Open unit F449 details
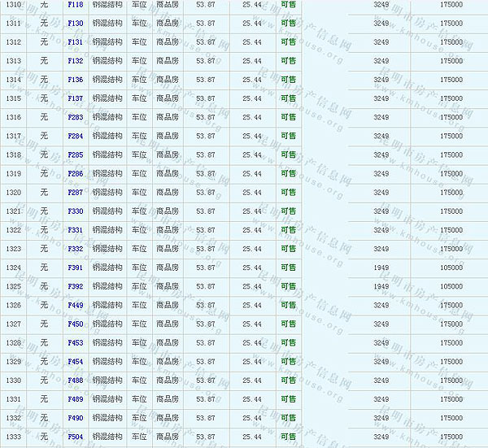 (x=76, y=305)
